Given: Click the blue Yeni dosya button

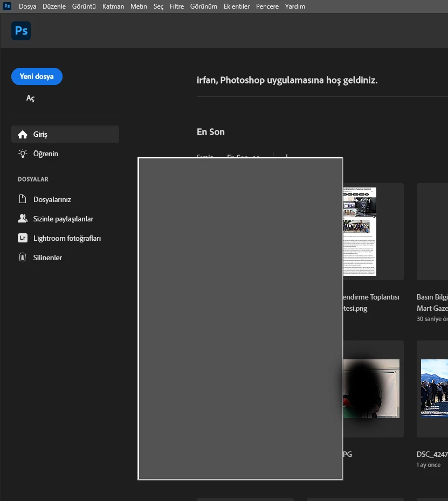Looking at the screenshot, I should pos(37,76).
